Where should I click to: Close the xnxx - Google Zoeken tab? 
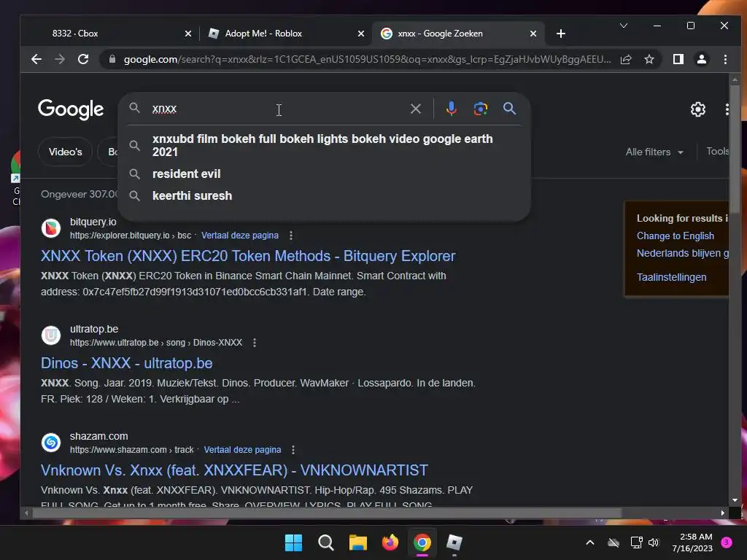click(533, 34)
